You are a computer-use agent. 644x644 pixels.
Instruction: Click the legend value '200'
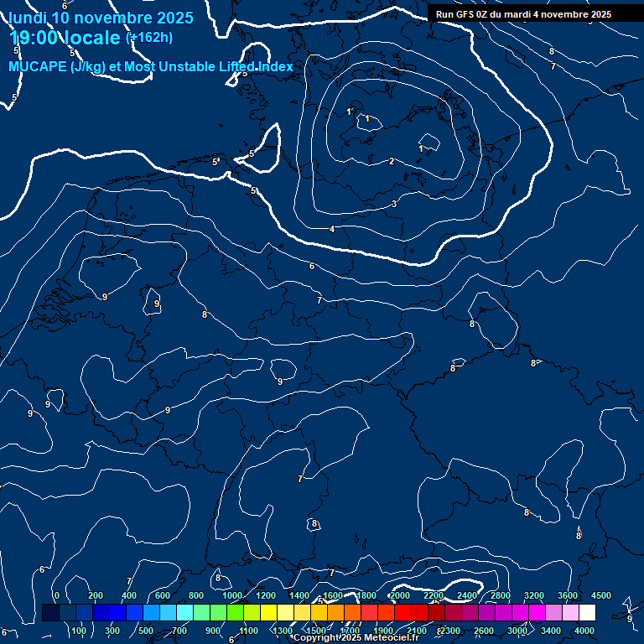point(96,595)
